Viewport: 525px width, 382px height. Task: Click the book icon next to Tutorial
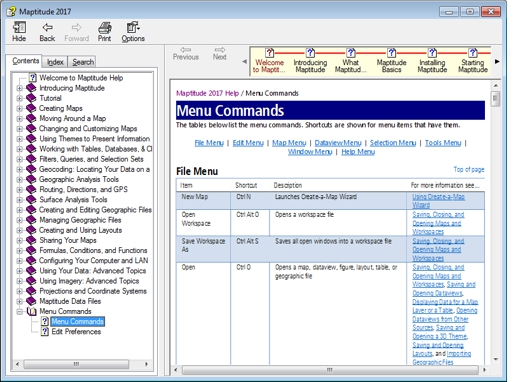[x=31, y=98]
